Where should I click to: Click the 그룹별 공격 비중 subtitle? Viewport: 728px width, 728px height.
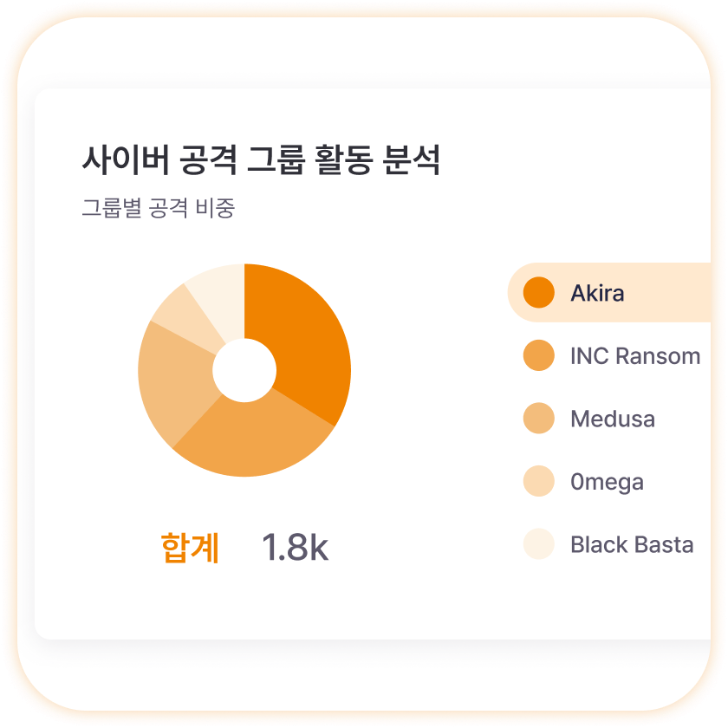click(x=158, y=208)
